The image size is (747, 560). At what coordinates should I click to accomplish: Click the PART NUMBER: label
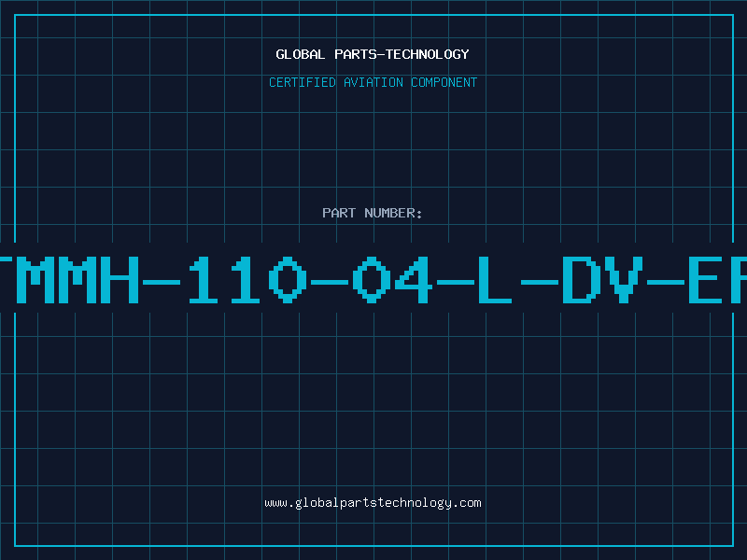pyautogui.click(x=372, y=213)
